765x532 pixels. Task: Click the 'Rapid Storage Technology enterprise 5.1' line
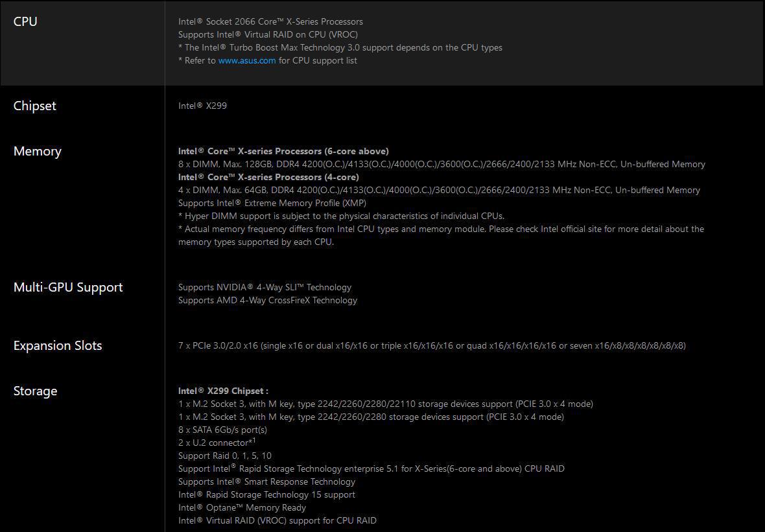(x=371, y=468)
